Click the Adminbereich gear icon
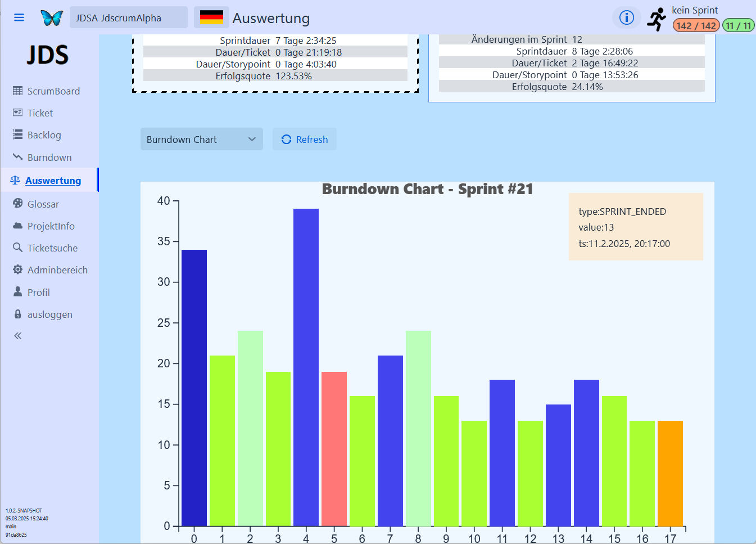This screenshot has height=544, width=756. (x=18, y=269)
